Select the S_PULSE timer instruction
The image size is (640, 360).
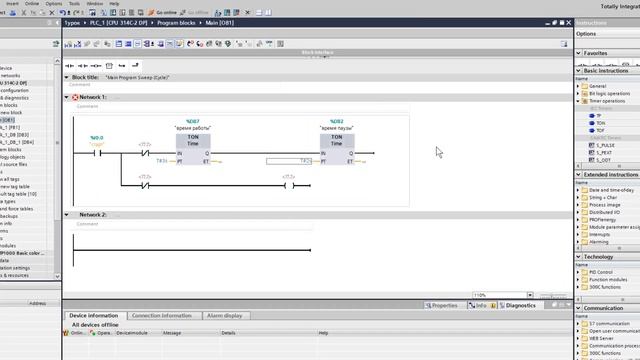[602, 145]
